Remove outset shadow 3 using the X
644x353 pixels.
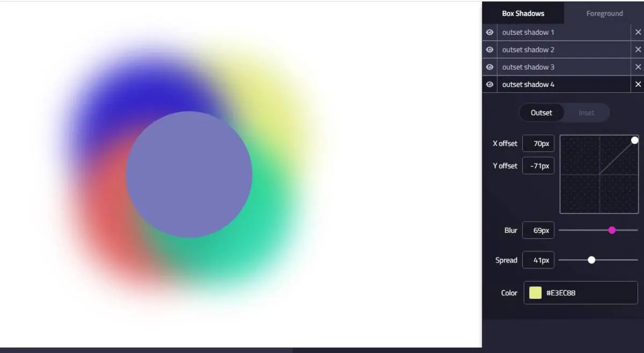pos(638,67)
